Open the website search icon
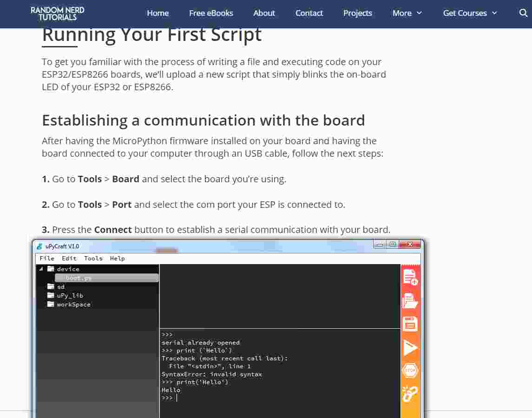Screen dimensions: 532x418 (523, 13)
